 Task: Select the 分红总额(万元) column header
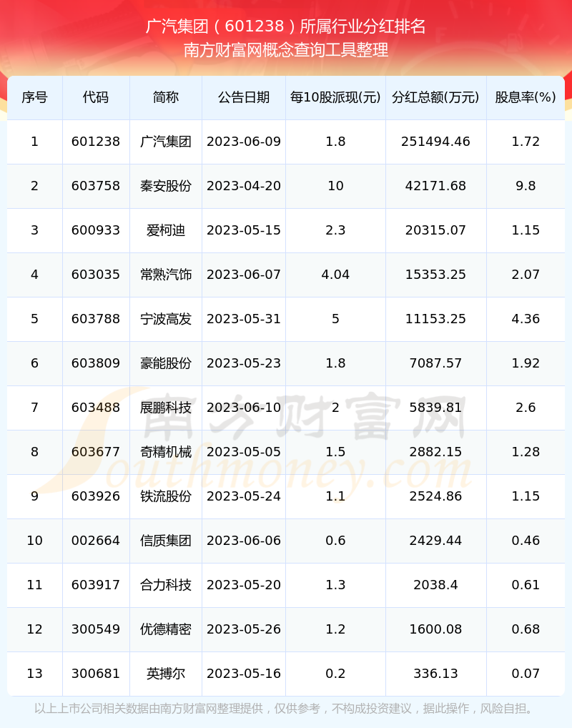coord(435,97)
